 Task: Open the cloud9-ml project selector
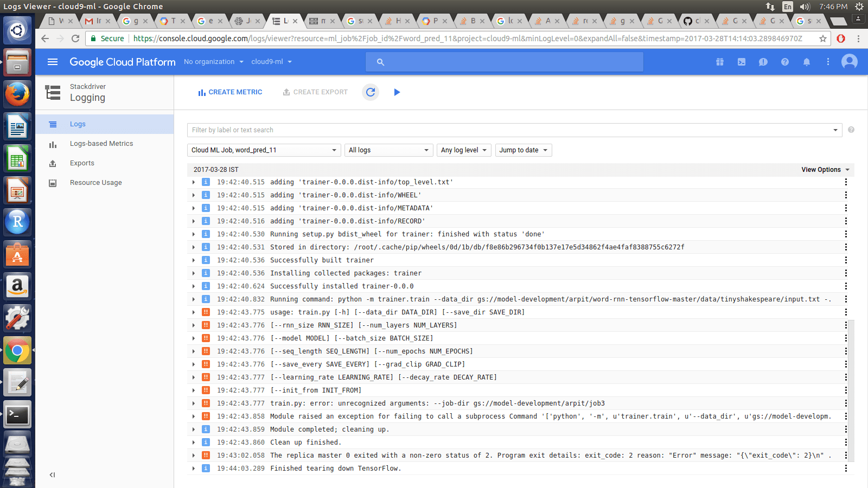(x=272, y=62)
